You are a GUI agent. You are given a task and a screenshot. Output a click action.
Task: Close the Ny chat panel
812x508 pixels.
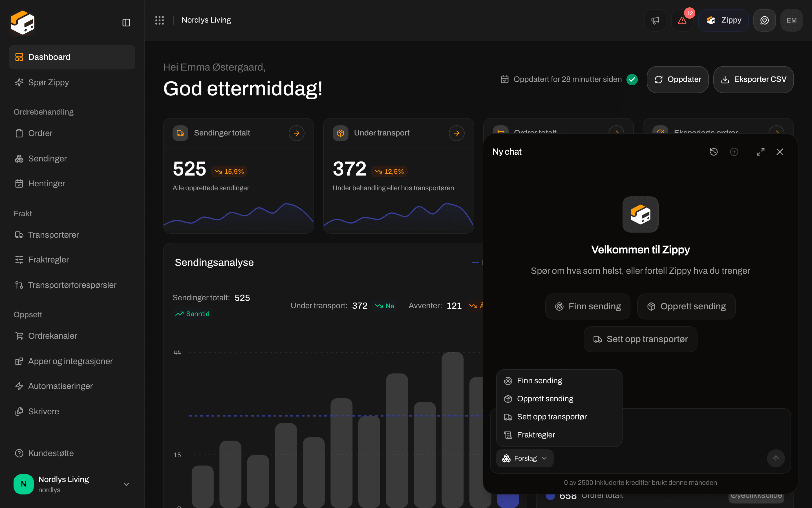(x=780, y=152)
